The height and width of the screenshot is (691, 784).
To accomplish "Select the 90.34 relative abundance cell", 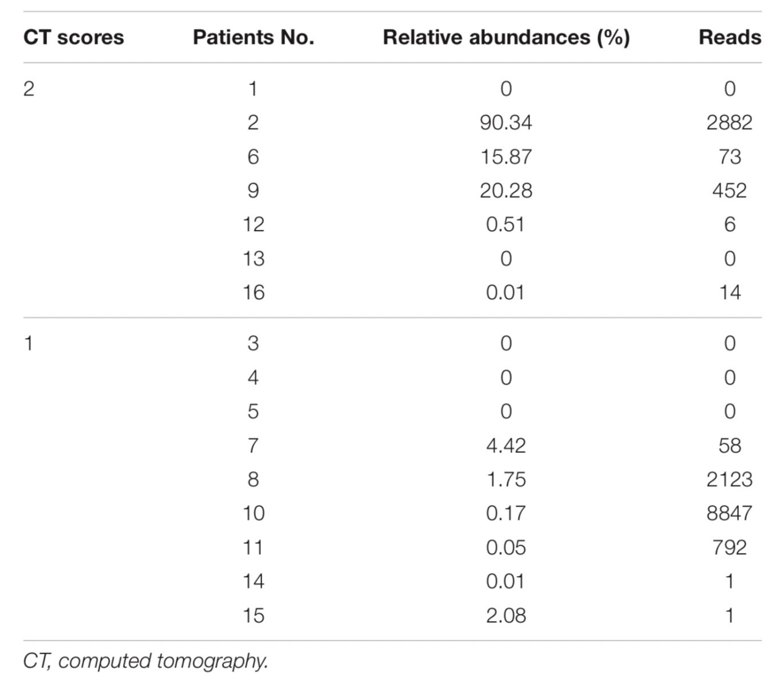I will click(x=506, y=122).
